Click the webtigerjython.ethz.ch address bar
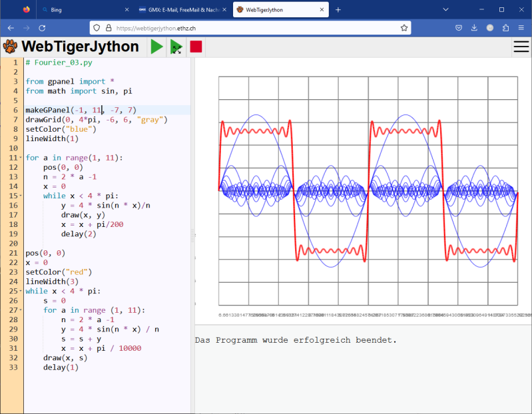This screenshot has height=414, width=532. pos(253,28)
